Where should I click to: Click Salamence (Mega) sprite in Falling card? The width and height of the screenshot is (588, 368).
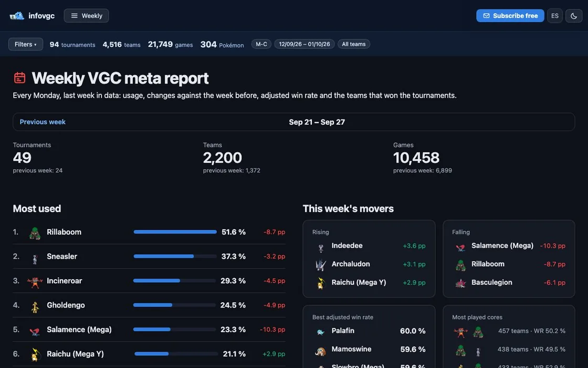tap(460, 247)
